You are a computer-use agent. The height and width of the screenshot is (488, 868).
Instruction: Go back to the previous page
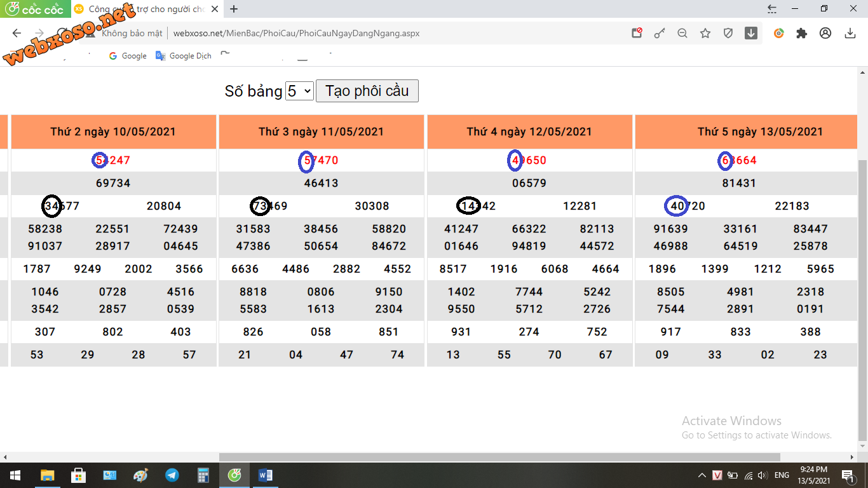tap(17, 34)
